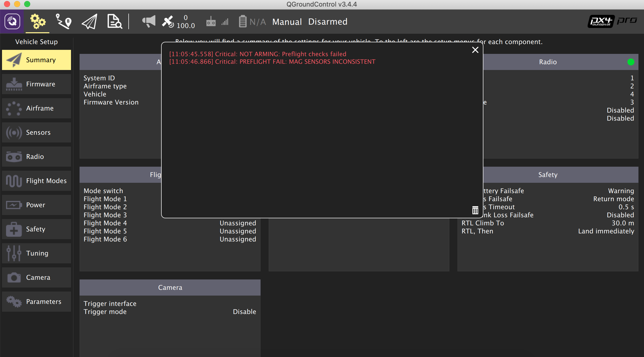Click the Safety summary panel header
The height and width of the screenshot is (357, 644).
pos(560,175)
